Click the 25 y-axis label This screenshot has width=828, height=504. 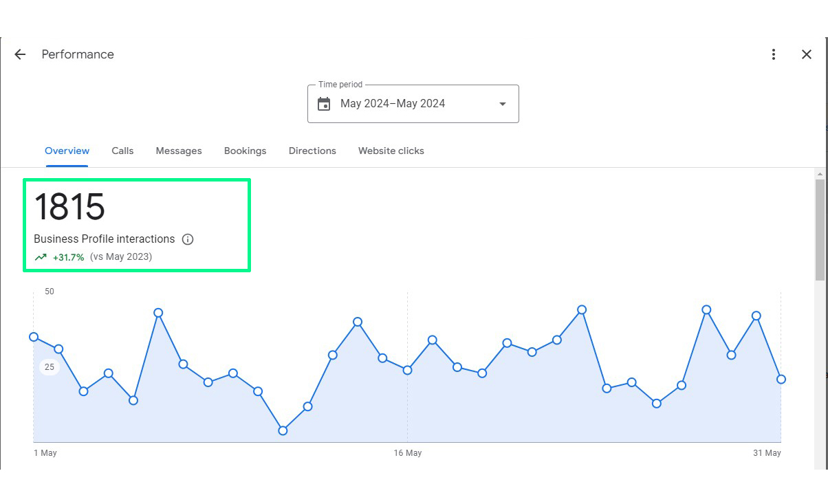[x=50, y=367]
